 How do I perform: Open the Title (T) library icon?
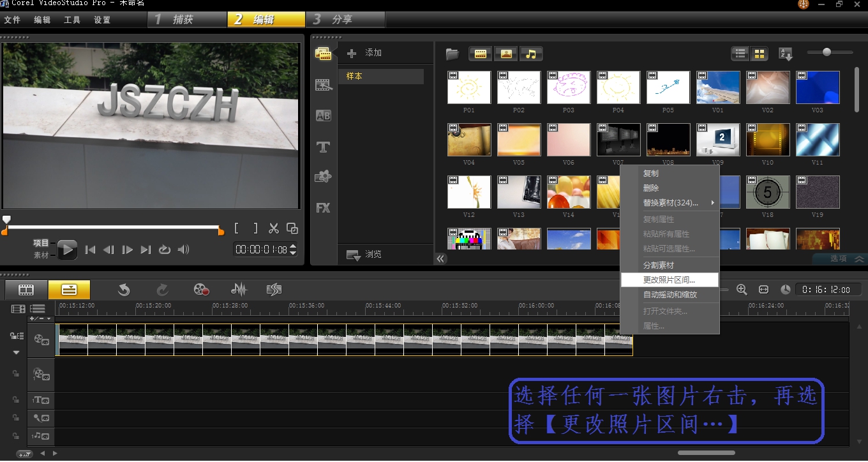click(324, 147)
